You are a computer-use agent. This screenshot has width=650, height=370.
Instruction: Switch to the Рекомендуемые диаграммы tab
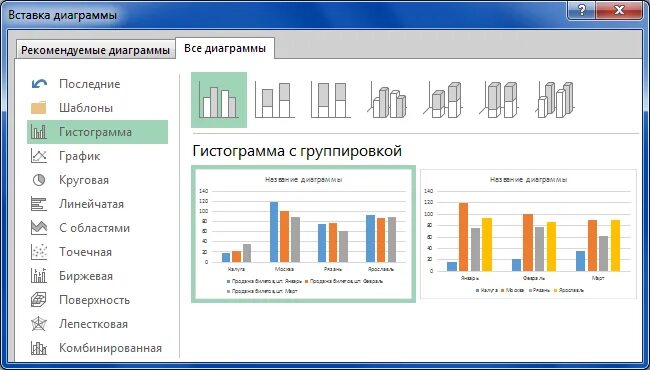coord(95,50)
